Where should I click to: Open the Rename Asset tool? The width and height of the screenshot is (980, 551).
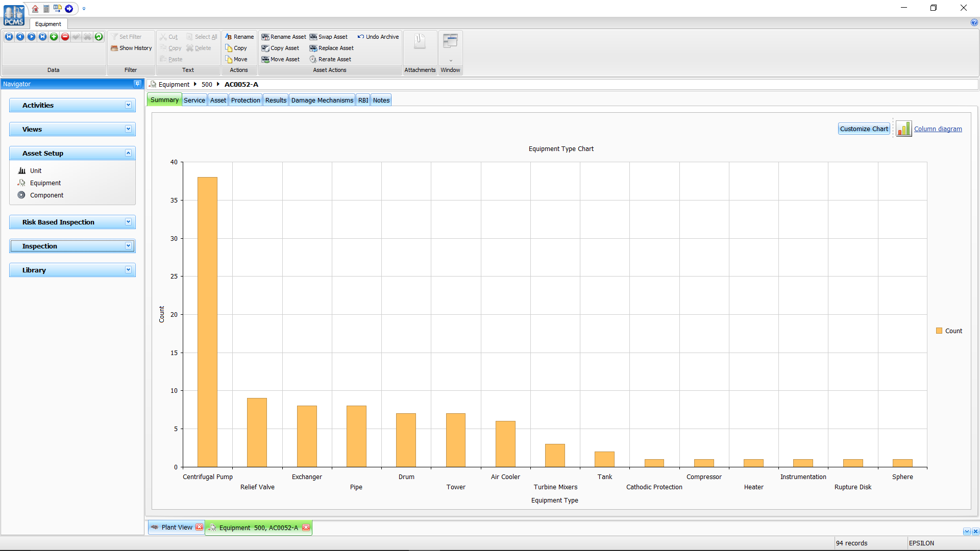point(283,37)
